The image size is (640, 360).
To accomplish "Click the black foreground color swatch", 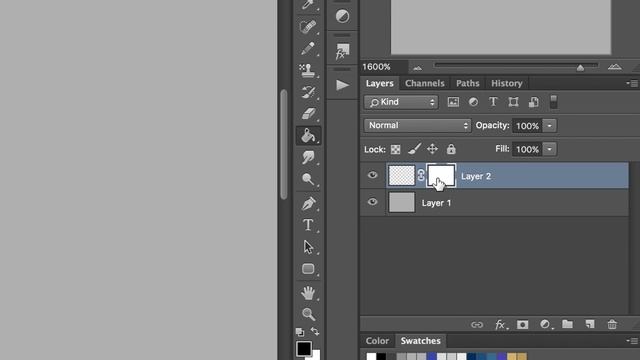I will pos(304,349).
